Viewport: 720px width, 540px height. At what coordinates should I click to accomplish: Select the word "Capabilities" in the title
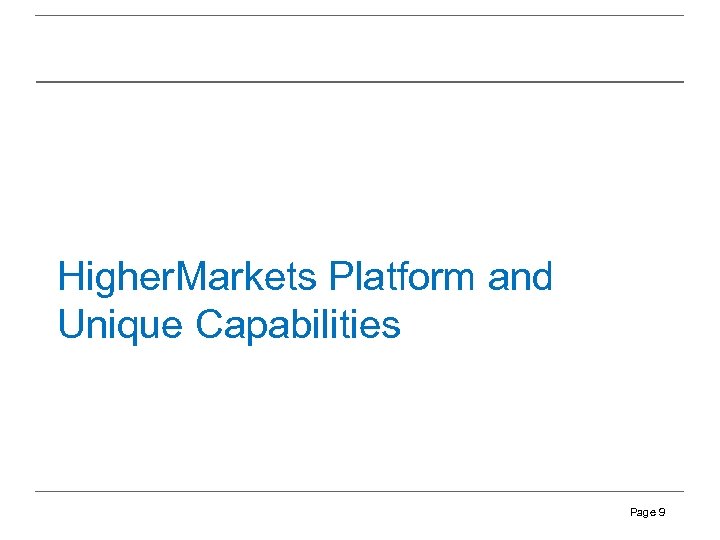click(298, 325)
